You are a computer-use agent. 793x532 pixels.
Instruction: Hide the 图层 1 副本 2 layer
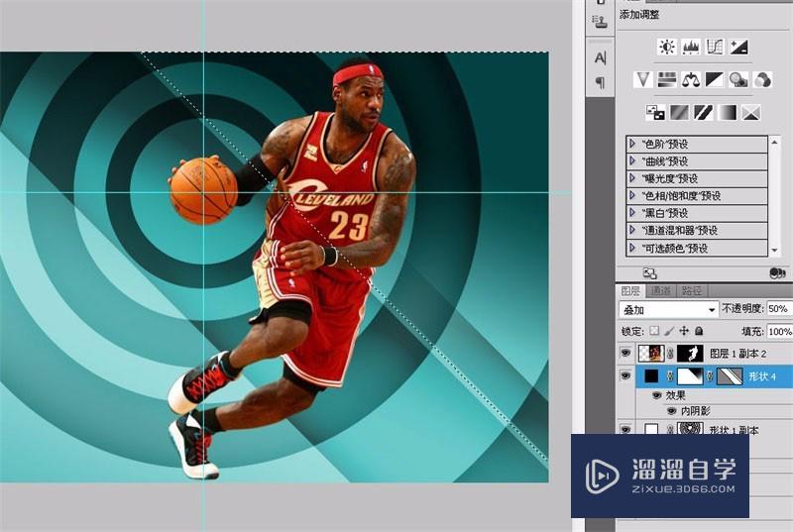point(625,353)
